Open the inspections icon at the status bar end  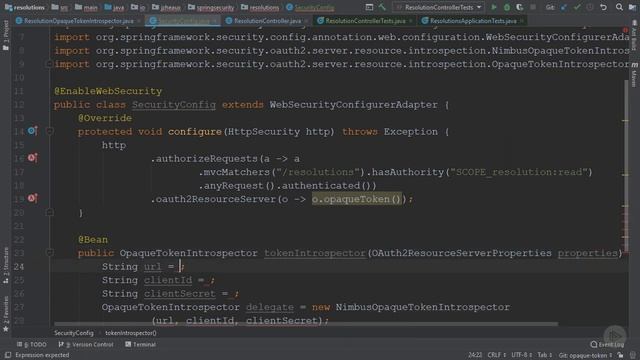pos(632,355)
